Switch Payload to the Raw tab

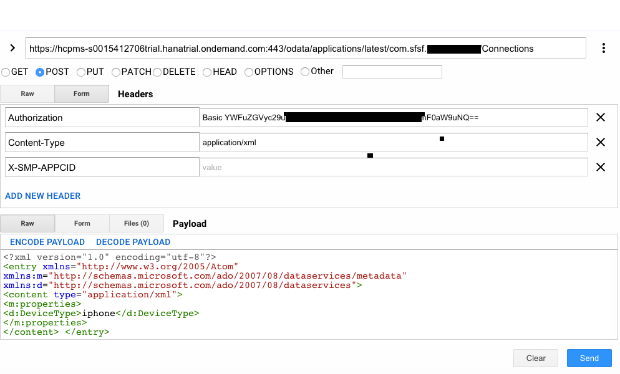[x=27, y=223]
